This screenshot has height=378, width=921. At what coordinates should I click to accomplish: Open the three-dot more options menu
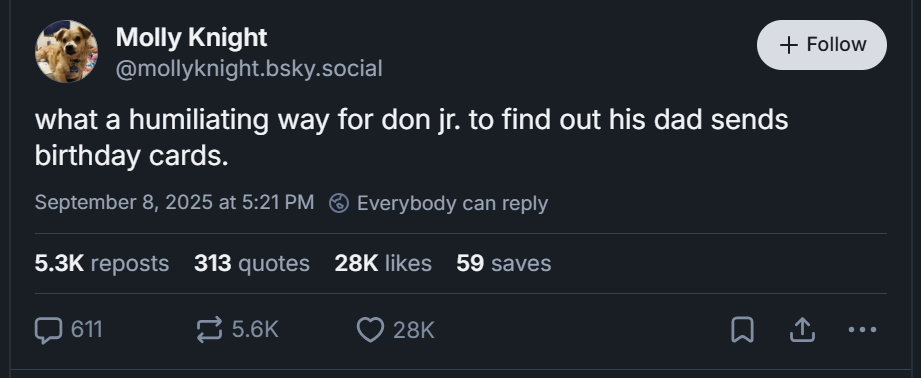(x=862, y=330)
